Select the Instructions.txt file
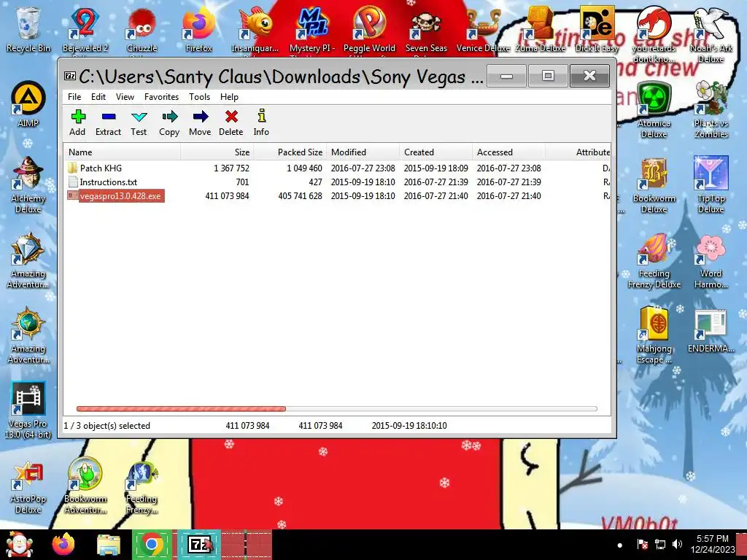The width and height of the screenshot is (747, 560). tap(102, 182)
